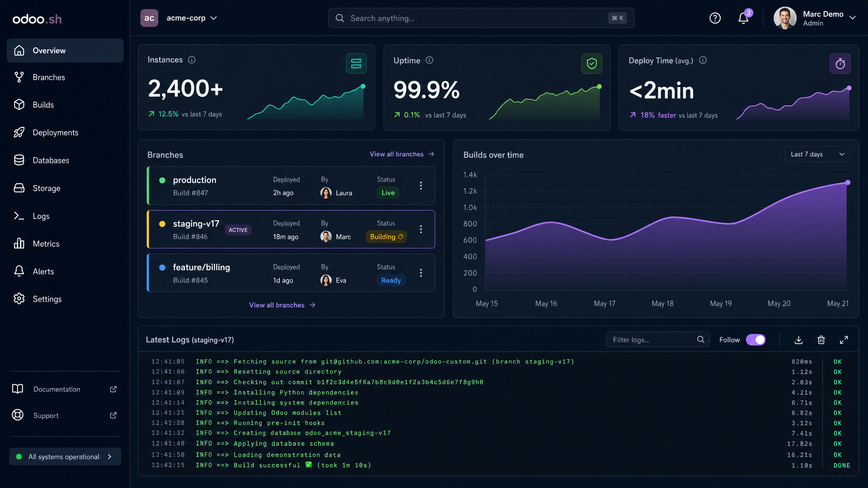This screenshot has height=488, width=868.
Task: Click the Live status badge
Action: (x=388, y=193)
